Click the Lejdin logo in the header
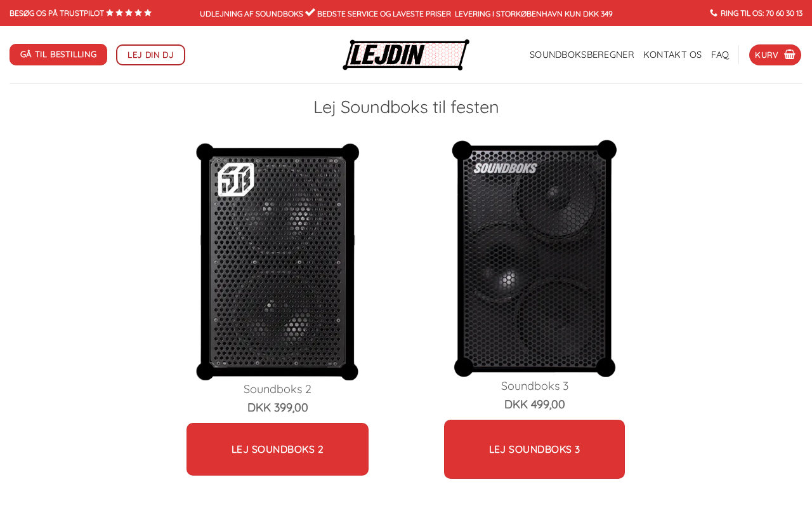812x508 pixels. click(406, 55)
